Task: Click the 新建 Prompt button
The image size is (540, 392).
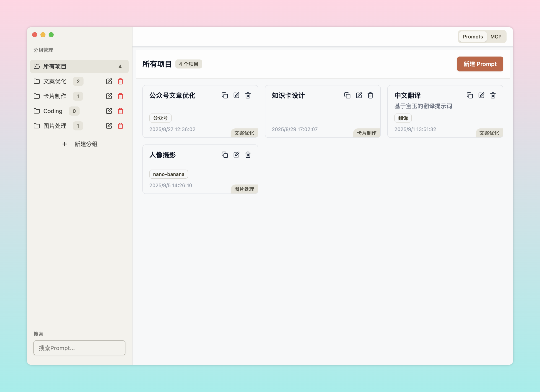Action: coord(480,64)
